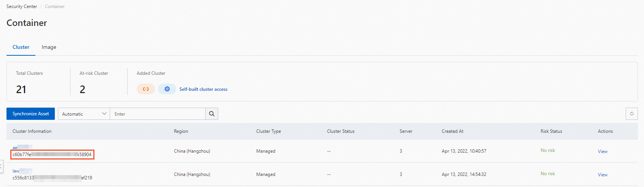Click View for the c60b77fe cluster

[602, 152]
